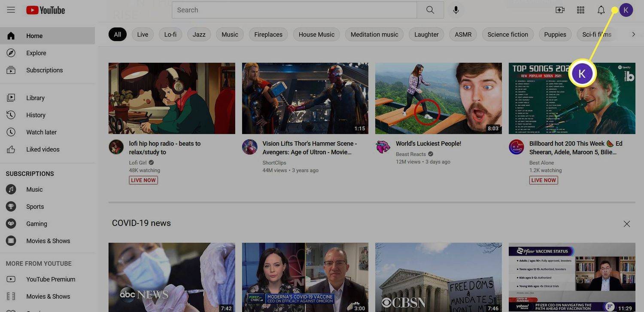Open the hamburger guide menu
Image resolution: width=644 pixels, height=312 pixels.
tap(11, 10)
